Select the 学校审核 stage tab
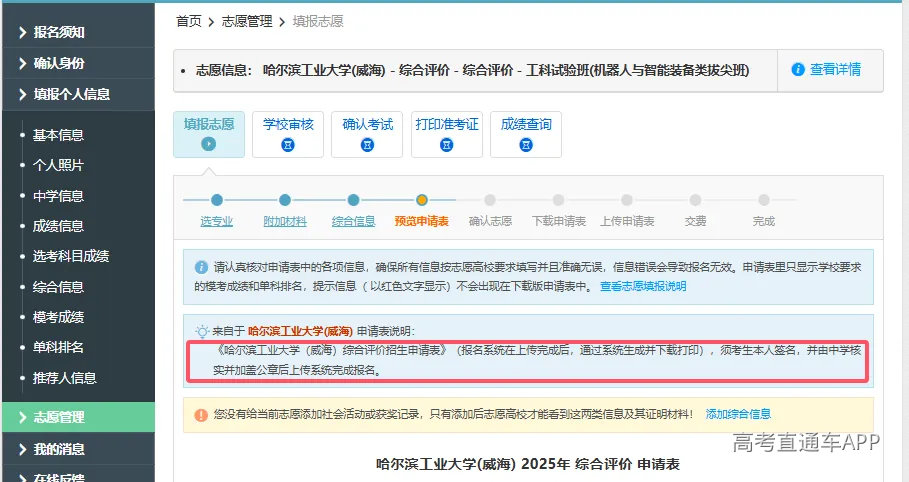 (288, 135)
